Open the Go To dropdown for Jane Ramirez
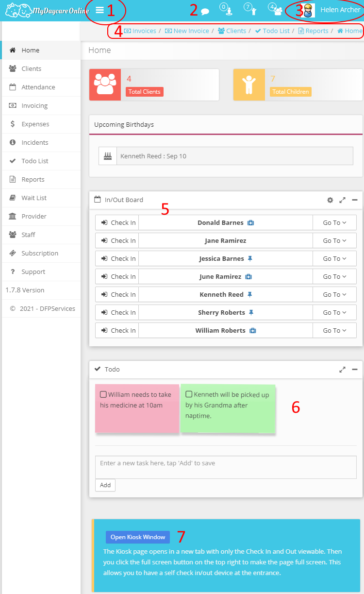 pyautogui.click(x=334, y=240)
